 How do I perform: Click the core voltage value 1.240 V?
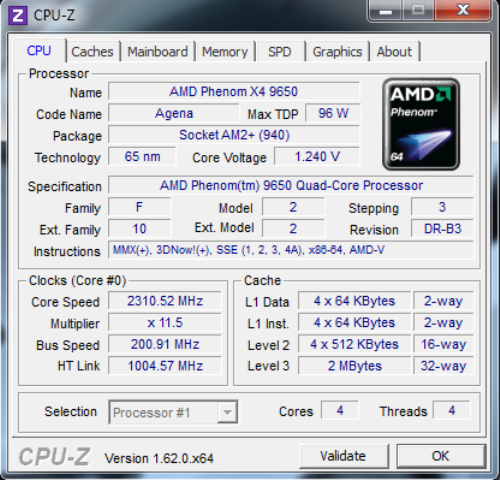click(x=317, y=157)
